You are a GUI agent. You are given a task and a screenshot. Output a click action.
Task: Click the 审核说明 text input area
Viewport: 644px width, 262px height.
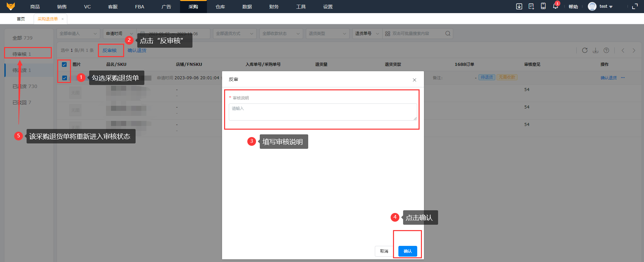(322, 112)
